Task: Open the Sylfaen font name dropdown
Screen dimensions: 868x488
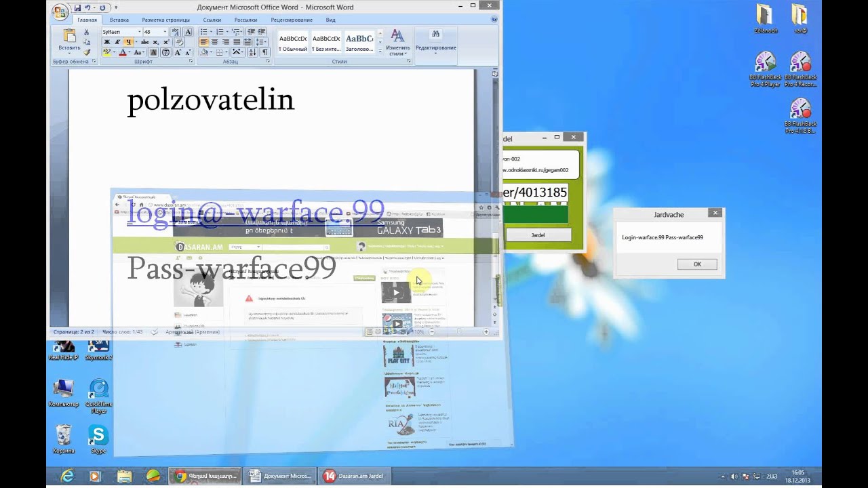Action: pos(139,32)
